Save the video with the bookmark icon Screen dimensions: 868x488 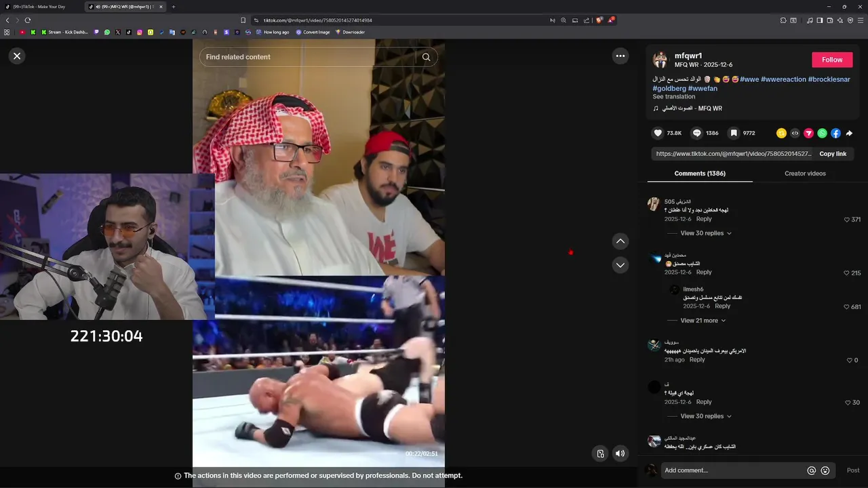[733, 134]
